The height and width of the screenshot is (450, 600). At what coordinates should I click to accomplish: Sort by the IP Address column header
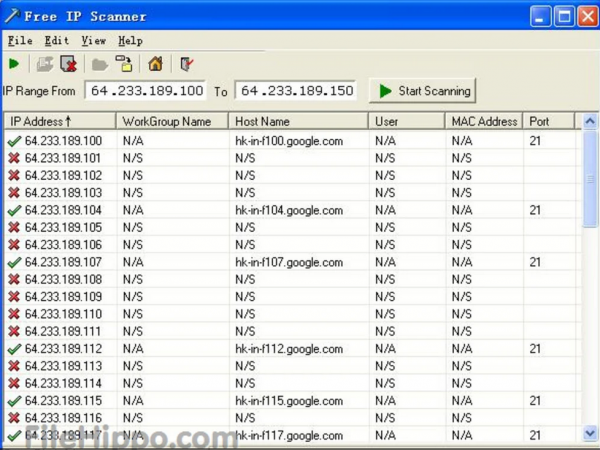[x=59, y=121]
